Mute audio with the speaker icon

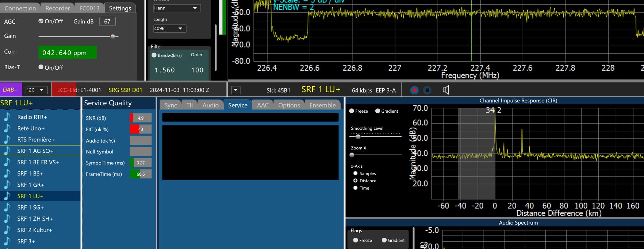[x=446, y=90]
